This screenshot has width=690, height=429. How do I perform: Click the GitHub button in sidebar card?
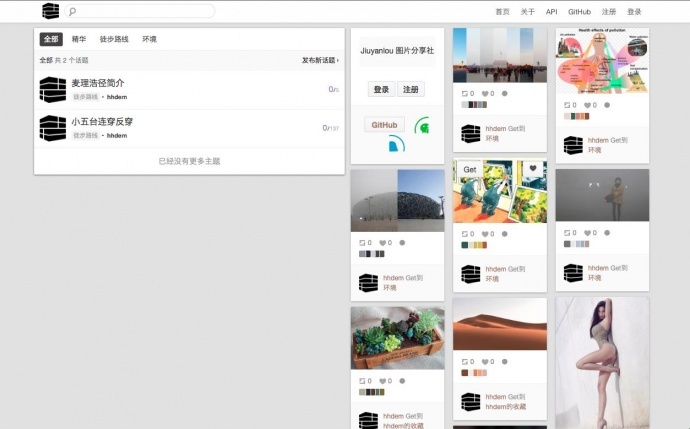(384, 125)
